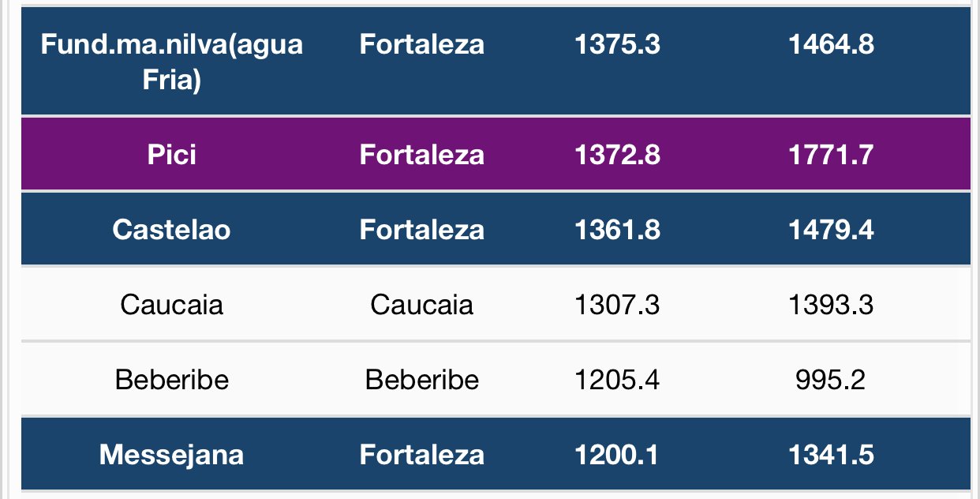Select the 1479.4 value for Castelao
The image size is (980, 499).
pyautogui.click(x=830, y=230)
